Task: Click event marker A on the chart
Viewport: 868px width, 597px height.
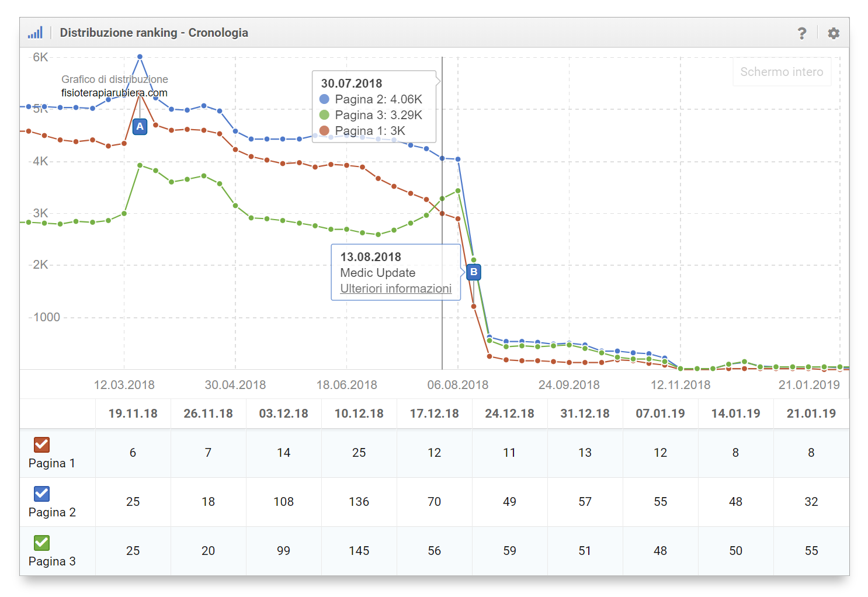Action: [x=140, y=126]
